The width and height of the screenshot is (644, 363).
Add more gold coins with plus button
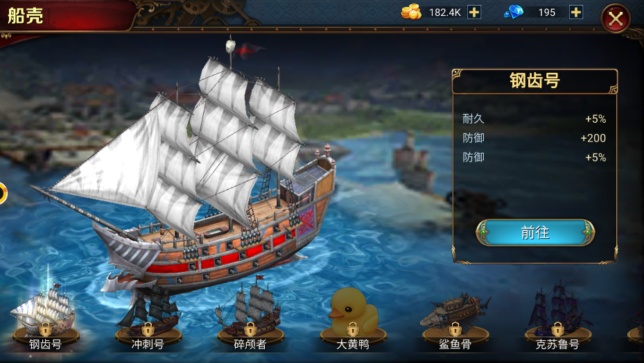coord(474,12)
